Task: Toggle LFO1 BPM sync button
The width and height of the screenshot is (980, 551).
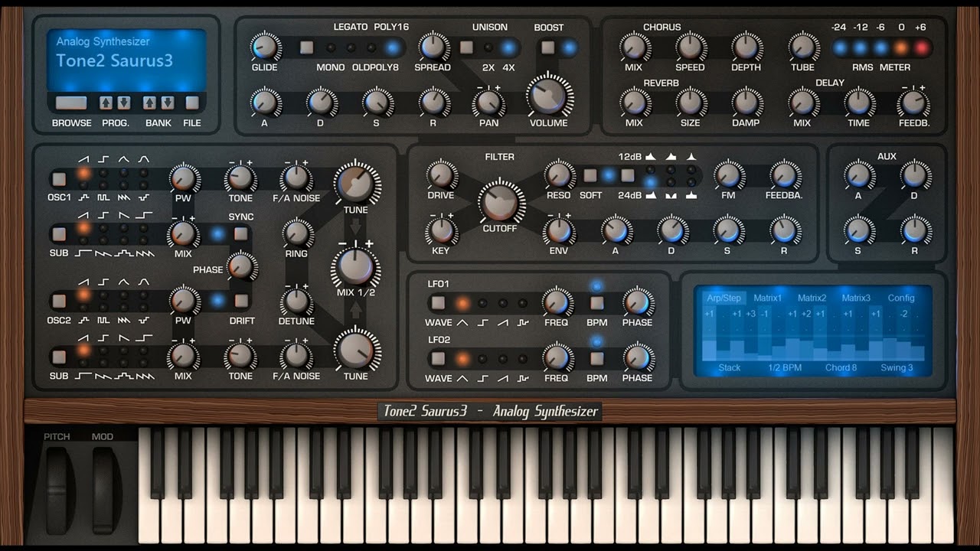Action: [x=596, y=303]
